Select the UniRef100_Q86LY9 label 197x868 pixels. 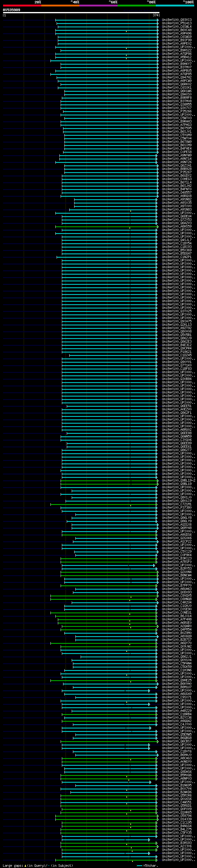point(177,521)
